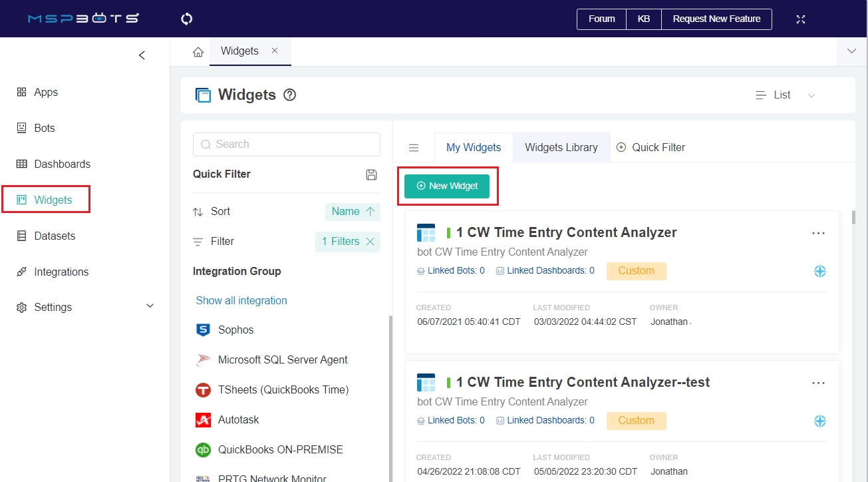Screen dimensions: 868x482
Task: Click Show all integration link
Action: point(241,301)
